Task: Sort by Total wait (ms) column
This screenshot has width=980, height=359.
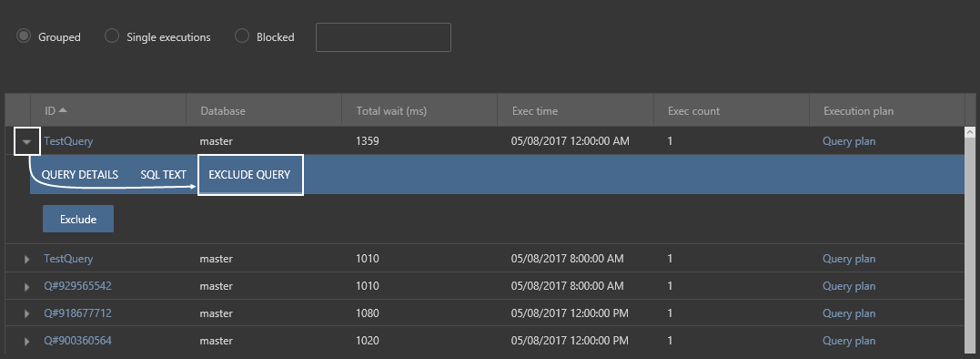Action: tap(391, 110)
